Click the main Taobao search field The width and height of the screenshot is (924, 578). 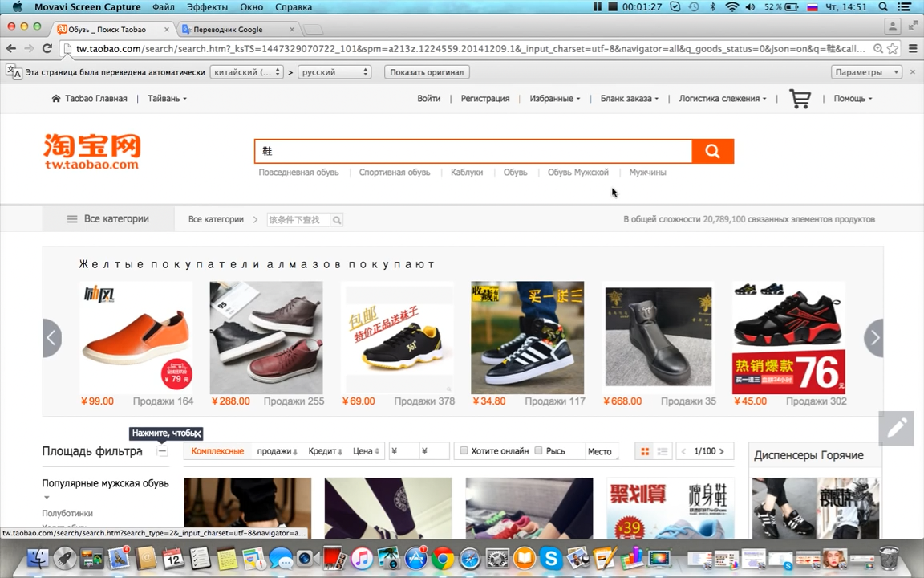[x=473, y=152]
